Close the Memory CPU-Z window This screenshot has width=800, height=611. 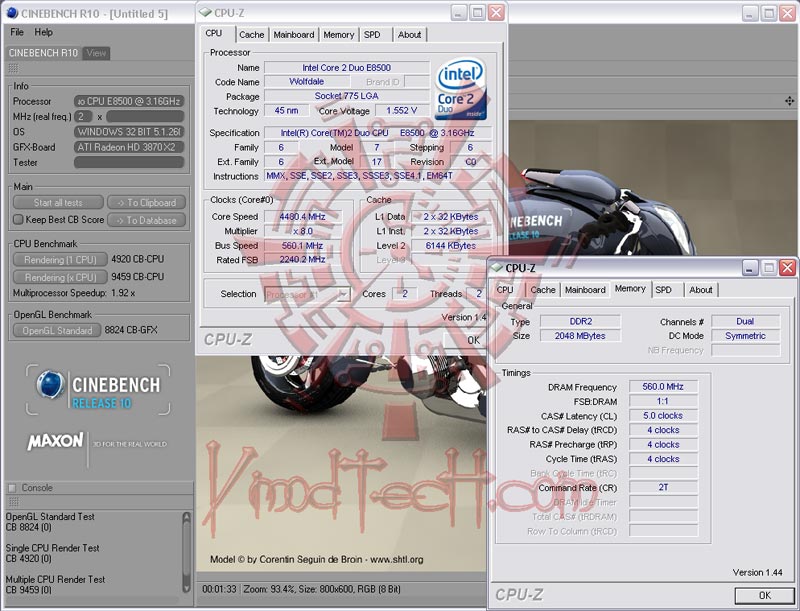787,268
